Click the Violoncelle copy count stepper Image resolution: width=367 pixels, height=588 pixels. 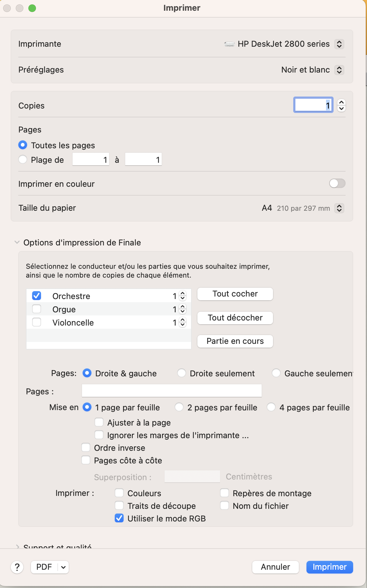coord(183,322)
